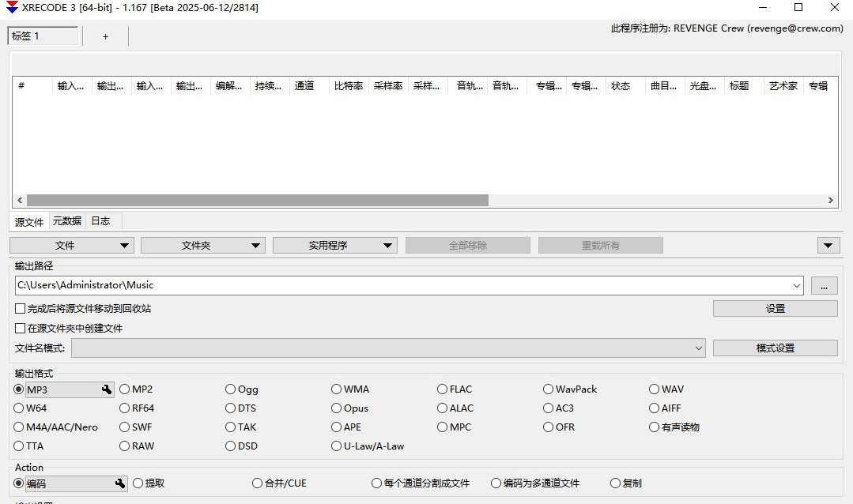Switch to the 元数据 tab

(x=67, y=221)
